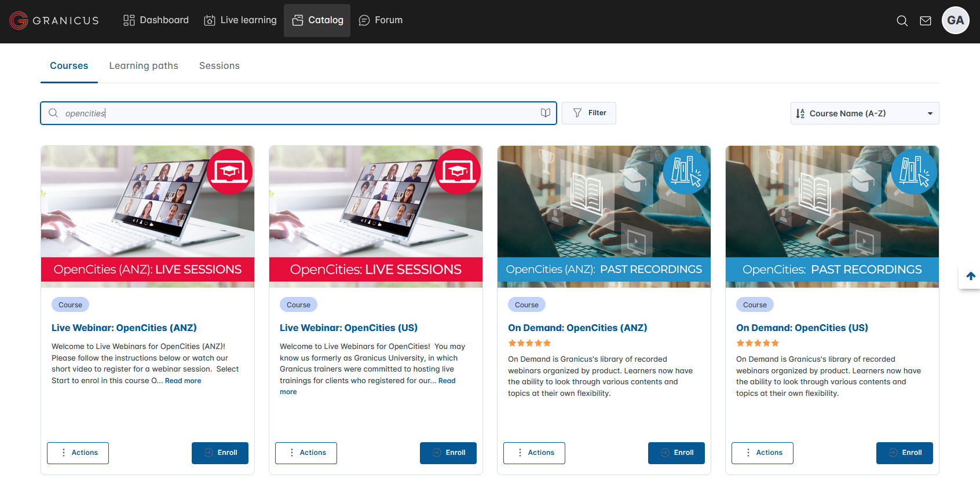980x496 pixels.
Task: Open Live Webinar: OpenCities (ANZ) link
Action: point(124,328)
